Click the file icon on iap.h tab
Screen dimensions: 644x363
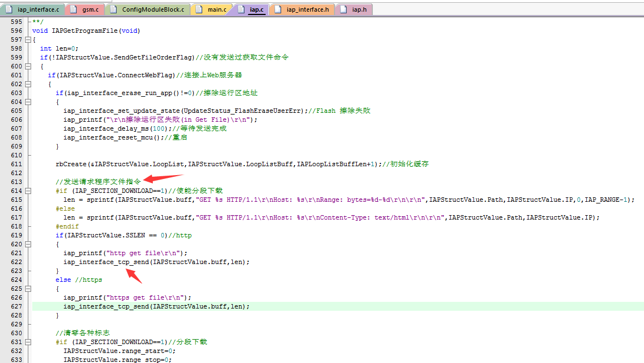pos(344,9)
